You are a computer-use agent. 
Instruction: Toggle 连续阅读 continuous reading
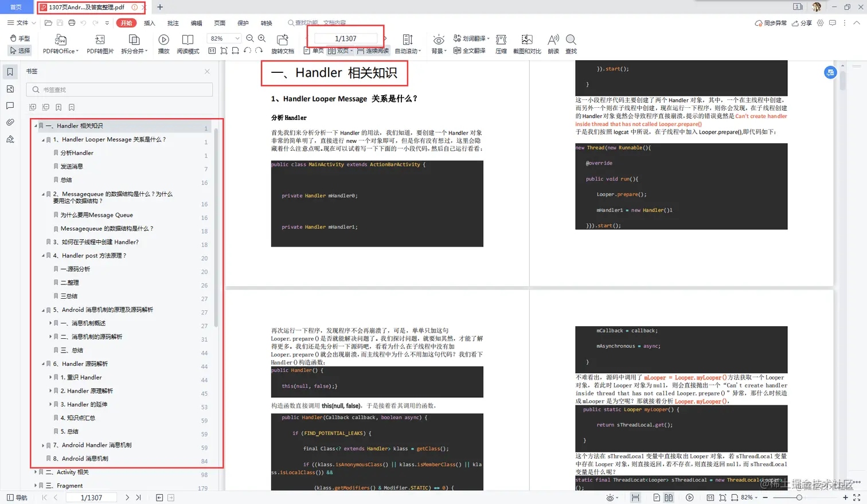pos(373,51)
